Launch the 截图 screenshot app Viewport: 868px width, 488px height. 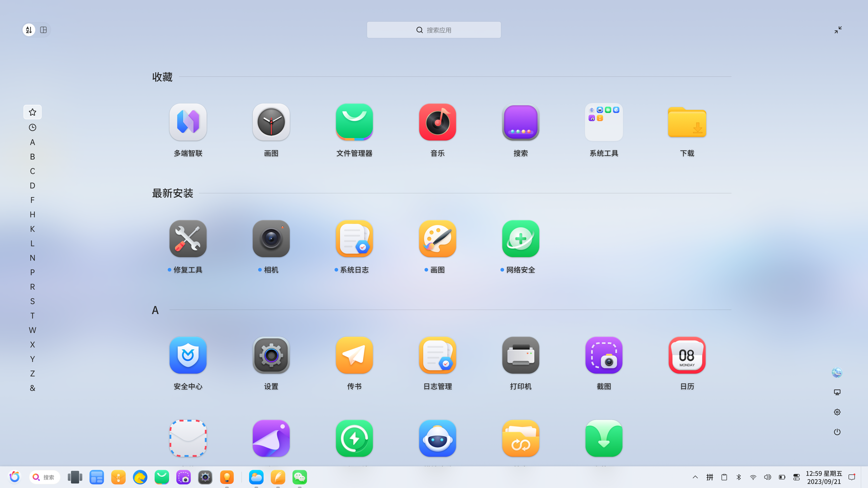pos(604,355)
